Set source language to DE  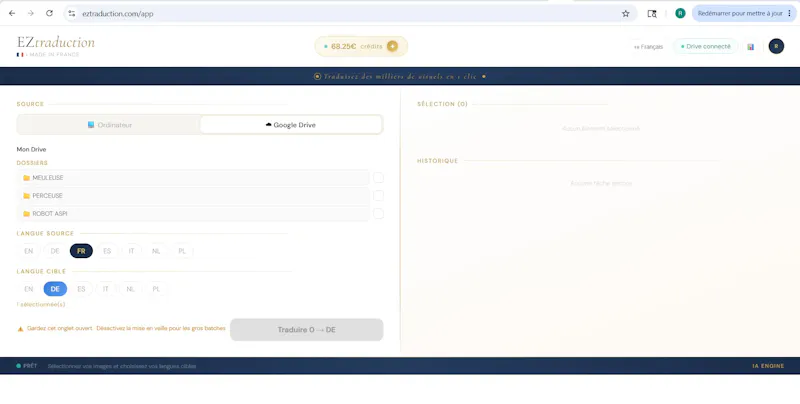coord(55,251)
